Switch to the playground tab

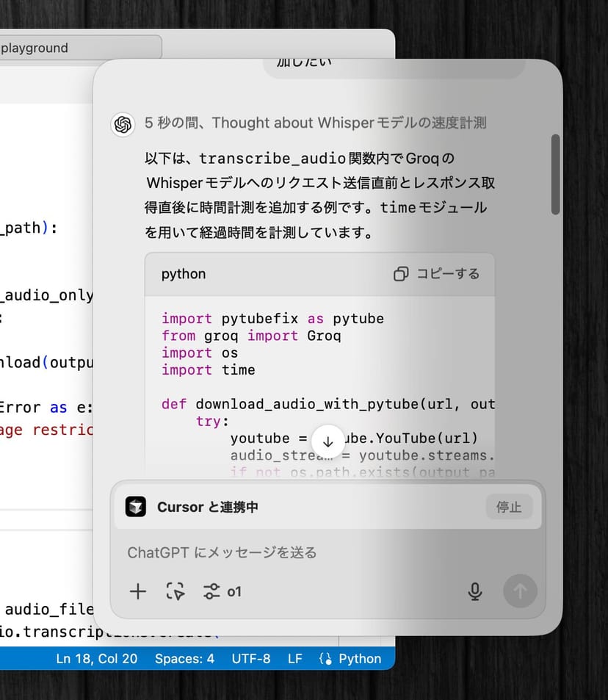pyautogui.click(x=73, y=48)
